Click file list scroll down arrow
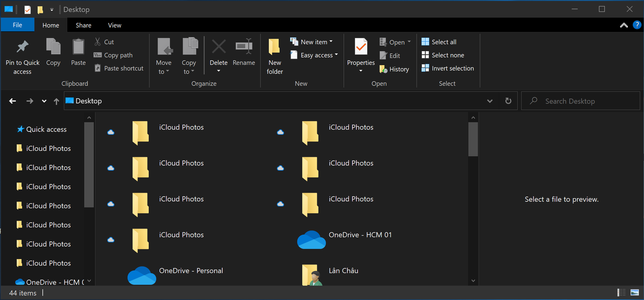Viewport: 644px width, 300px height. coord(473,281)
